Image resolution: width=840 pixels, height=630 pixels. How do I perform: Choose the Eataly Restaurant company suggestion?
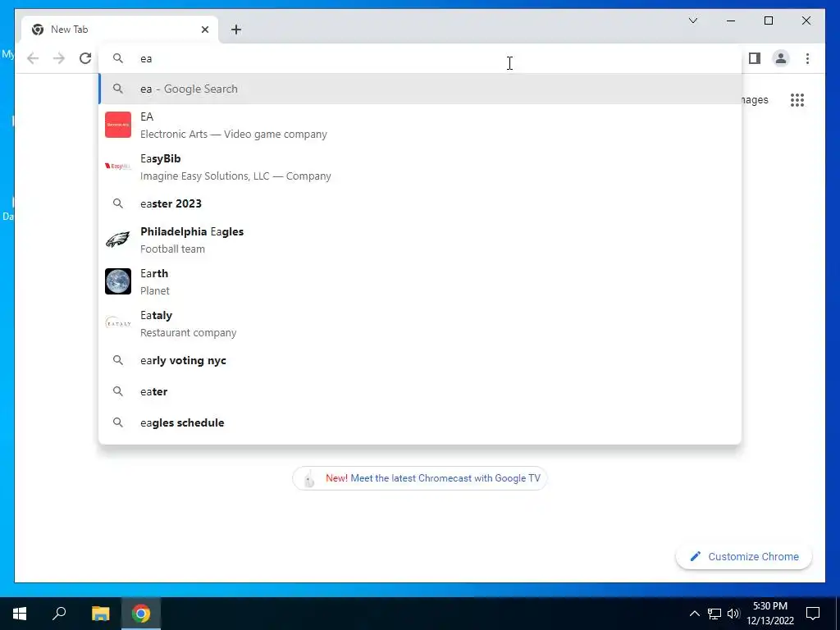click(420, 323)
